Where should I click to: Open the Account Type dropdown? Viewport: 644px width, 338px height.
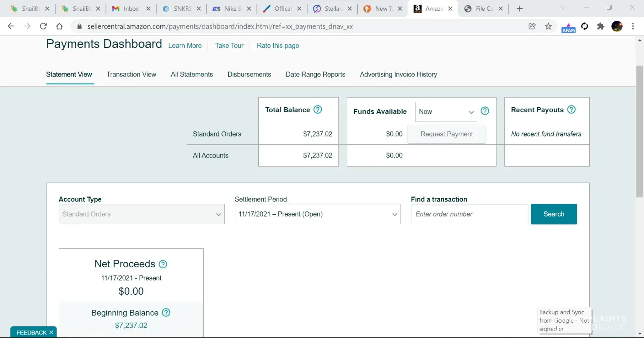pyautogui.click(x=141, y=214)
